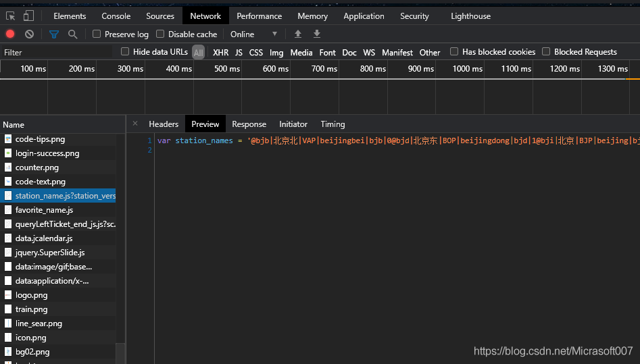
Task: Open the Initiator tab of the request
Action: (293, 124)
